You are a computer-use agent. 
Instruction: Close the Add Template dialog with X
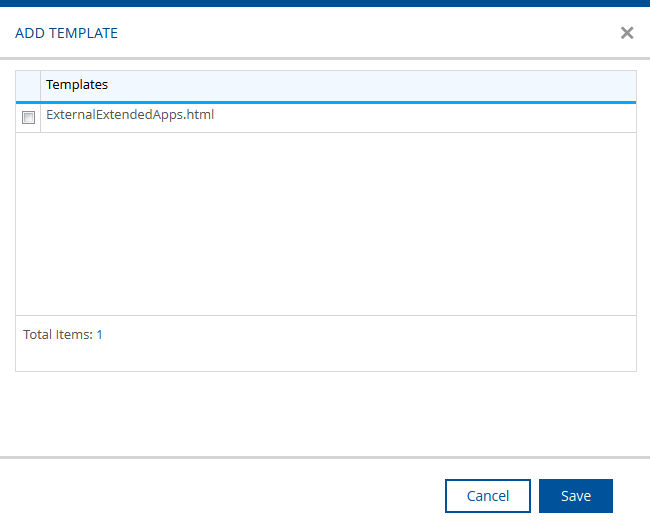pos(627,33)
